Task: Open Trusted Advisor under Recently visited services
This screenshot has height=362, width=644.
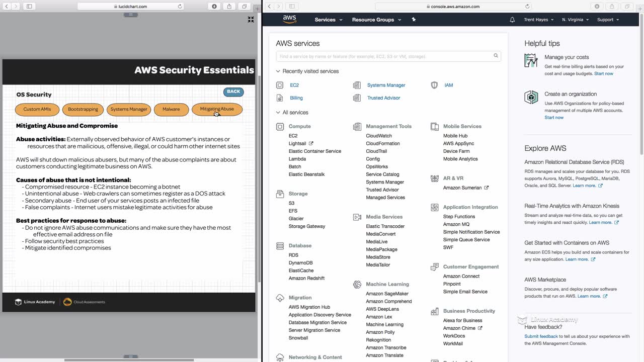Action: [383, 98]
